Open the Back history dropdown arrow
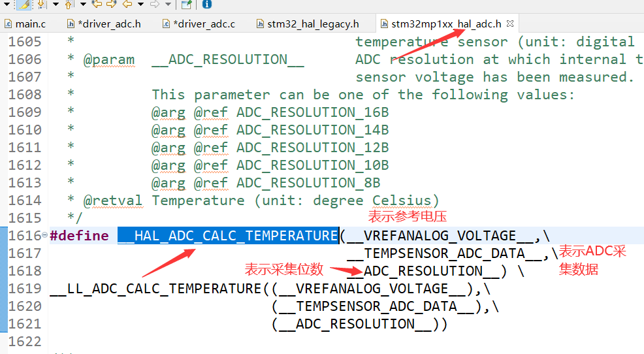644x354 pixels. pyautogui.click(x=140, y=5)
